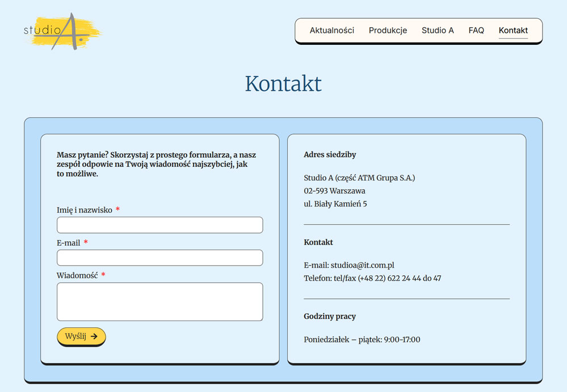Click the Wiadomość text area

tap(159, 302)
